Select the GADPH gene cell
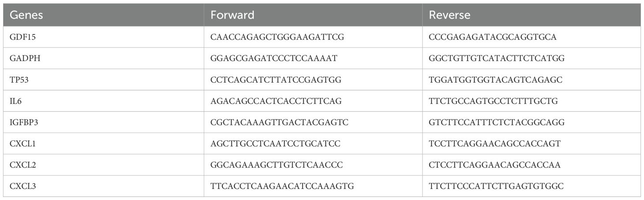Screen dimensions: 644x200 (x=24, y=58)
